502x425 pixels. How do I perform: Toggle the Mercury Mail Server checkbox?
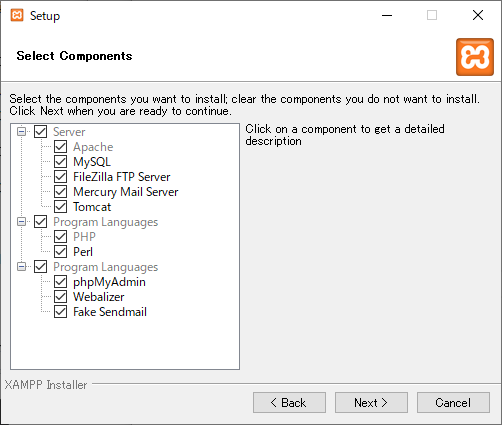click(x=60, y=192)
